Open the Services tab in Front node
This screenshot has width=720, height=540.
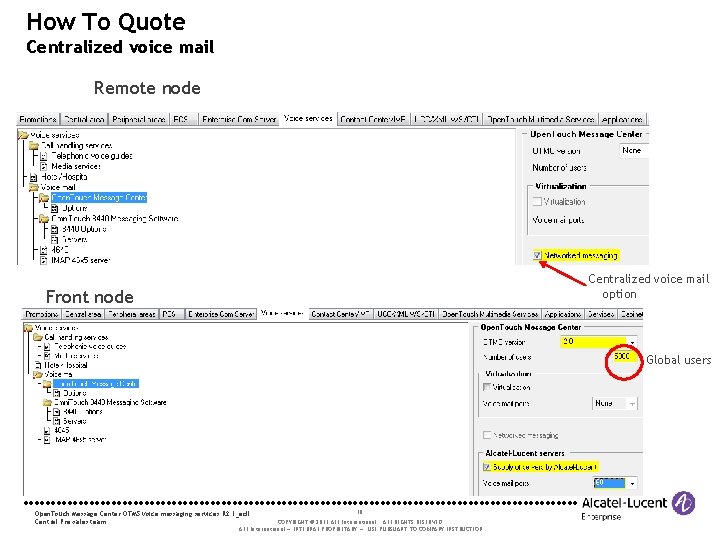(601, 314)
